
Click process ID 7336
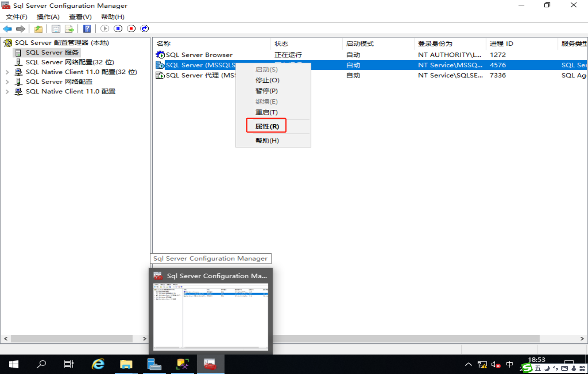pyautogui.click(x=498, y=75)
